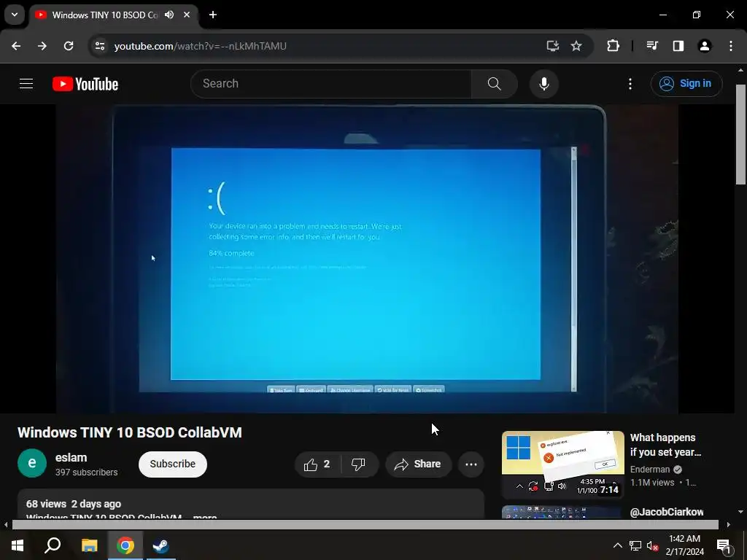Viewport: 747px width, 560px height.
Task: Open the Chrome tab search dropdown
Action: (x=15, y=15)
